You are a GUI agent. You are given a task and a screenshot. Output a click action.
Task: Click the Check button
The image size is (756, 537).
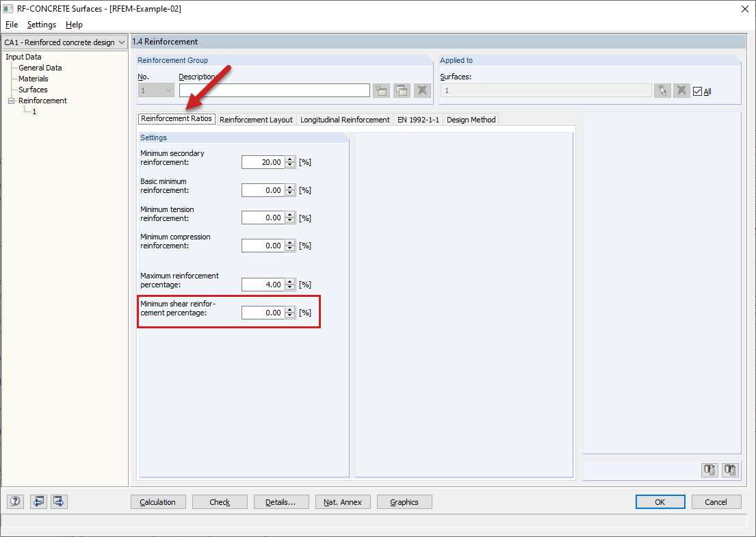click(x=220, y=502)
